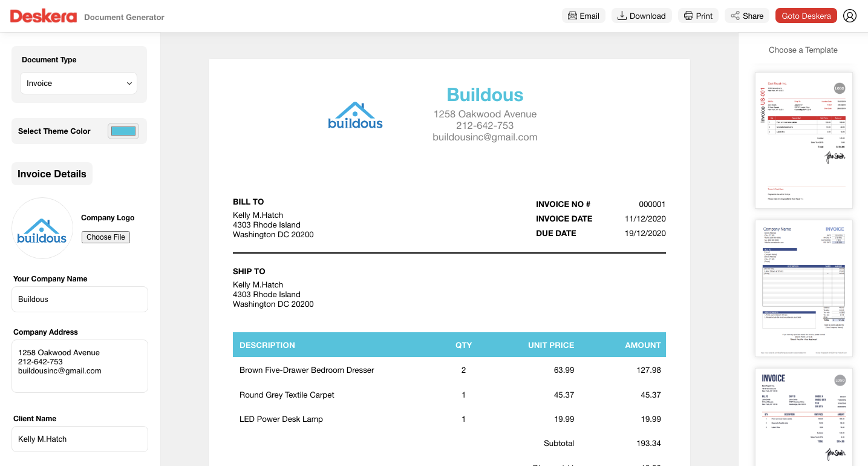
Task: Click the invoice date 11/12/2020
Action: 645,218
